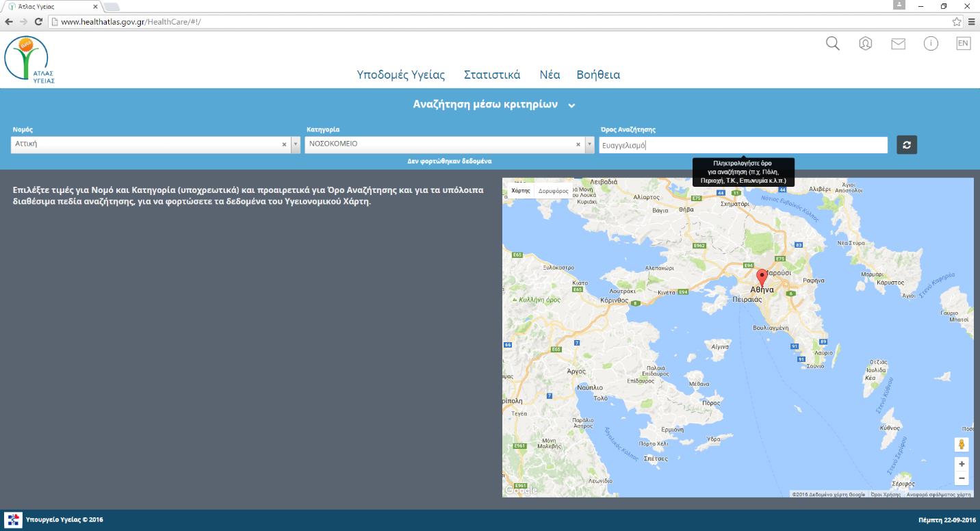Open the user account icon in header
Screen dimensions: 980x531
click(866, 44)
